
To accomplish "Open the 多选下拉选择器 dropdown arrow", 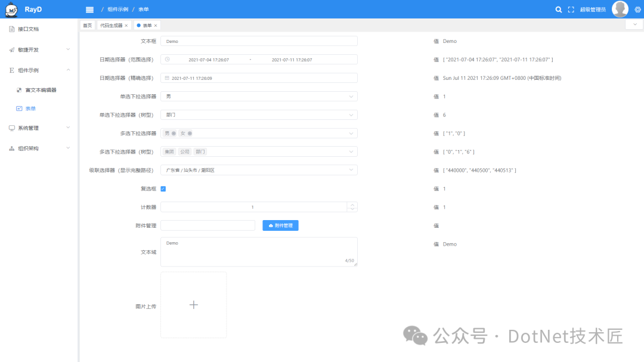I will point(351,134).
